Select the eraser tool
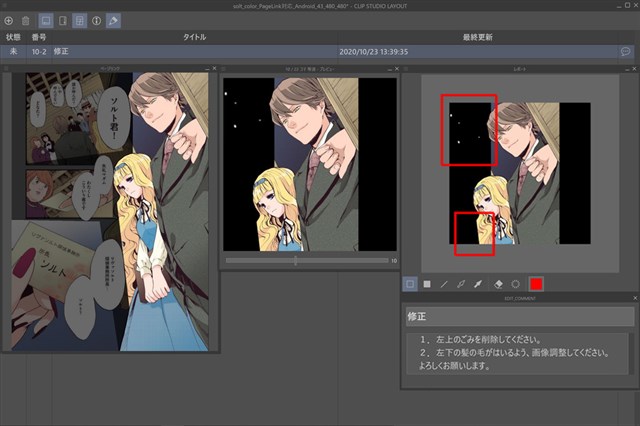Viewport: 640px width, 426px height. (498, 284)
